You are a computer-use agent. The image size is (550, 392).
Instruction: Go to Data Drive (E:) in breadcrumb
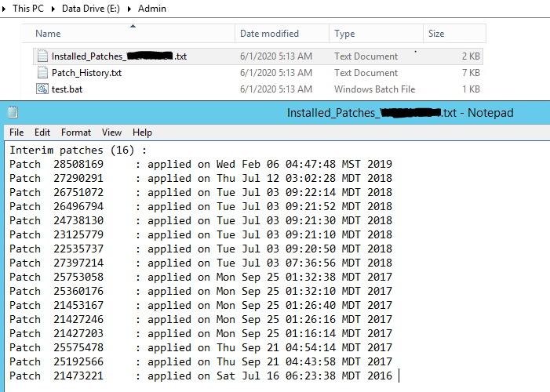(x=91, y=9)
